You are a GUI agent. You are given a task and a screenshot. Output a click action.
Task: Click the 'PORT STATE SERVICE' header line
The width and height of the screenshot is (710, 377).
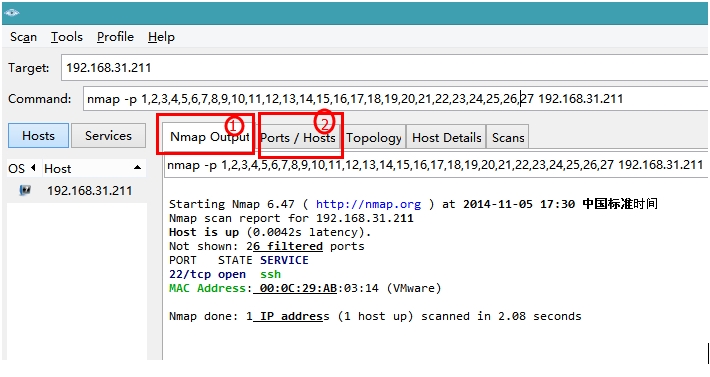[x=239, y=260]
